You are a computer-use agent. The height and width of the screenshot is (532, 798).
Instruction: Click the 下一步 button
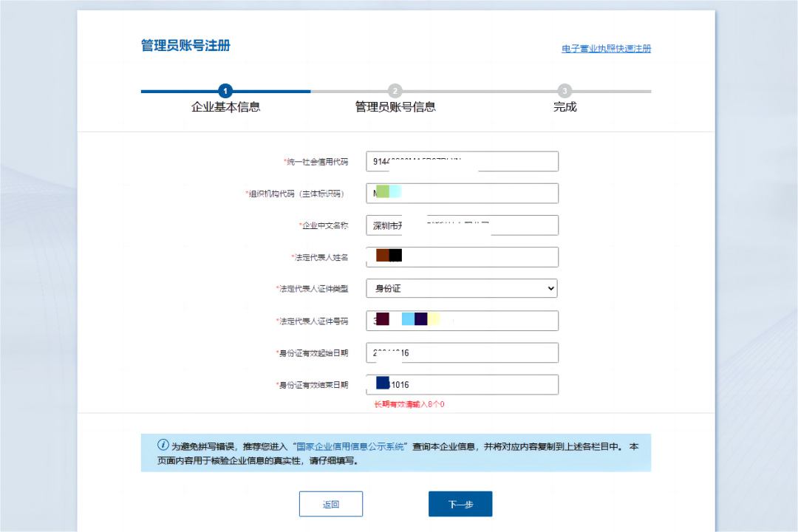pos(460,503)
